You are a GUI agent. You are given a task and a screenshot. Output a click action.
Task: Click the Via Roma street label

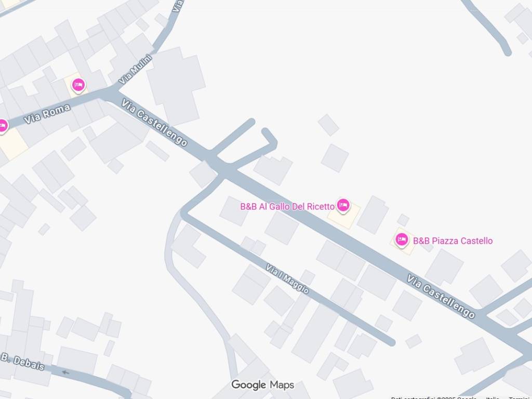(47, 114)
